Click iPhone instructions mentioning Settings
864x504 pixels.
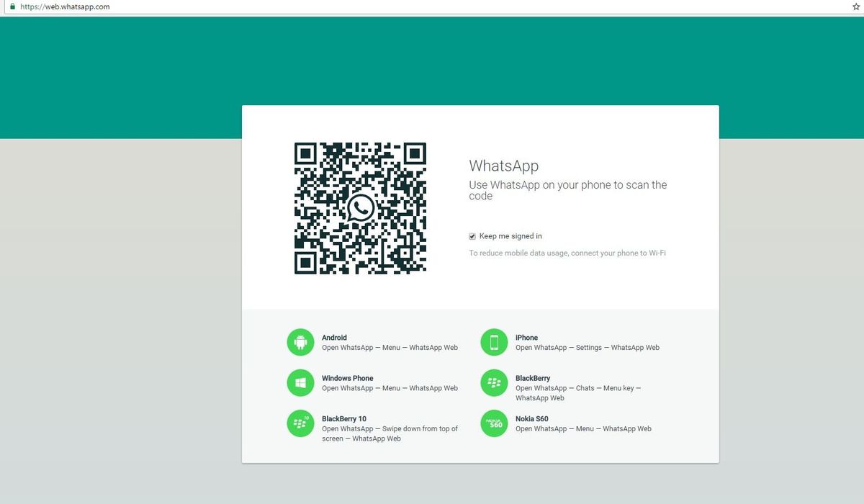pyautogui.click(x=588, y=348)
